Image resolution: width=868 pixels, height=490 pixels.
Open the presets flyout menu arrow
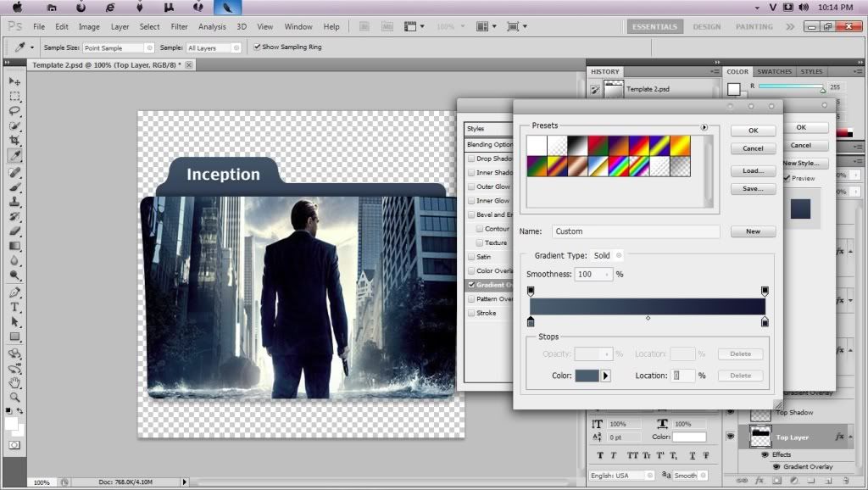(704, 127)
